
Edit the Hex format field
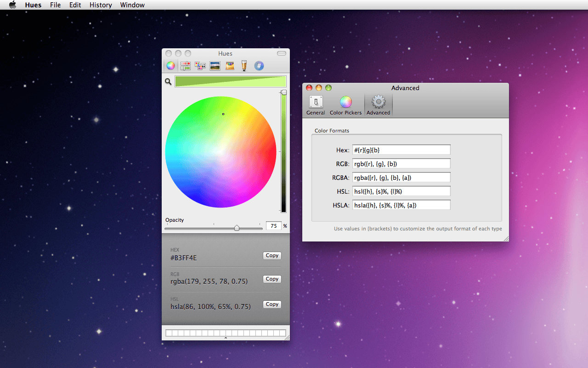point(401,149)
